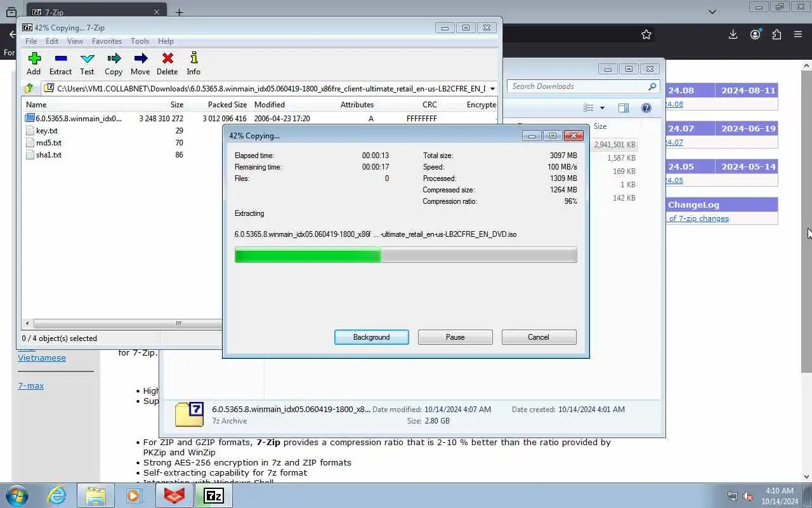
Task: Sort by the Attributes column header
Action: [357, 105]
